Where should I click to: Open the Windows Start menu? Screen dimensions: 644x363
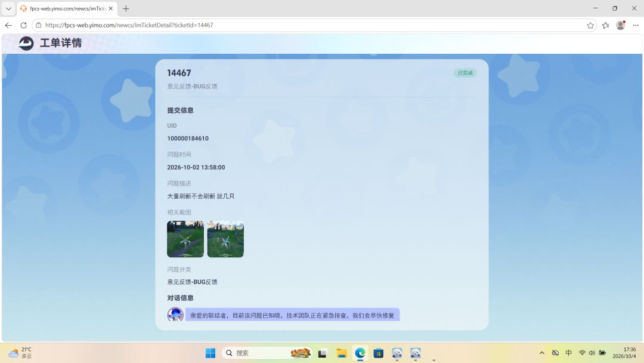pos(210,353)
